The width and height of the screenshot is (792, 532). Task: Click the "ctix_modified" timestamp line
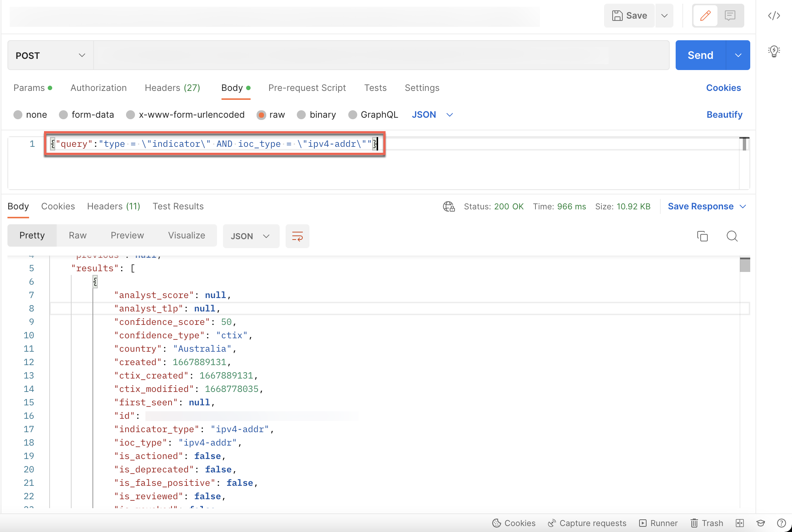pos(189,389)
